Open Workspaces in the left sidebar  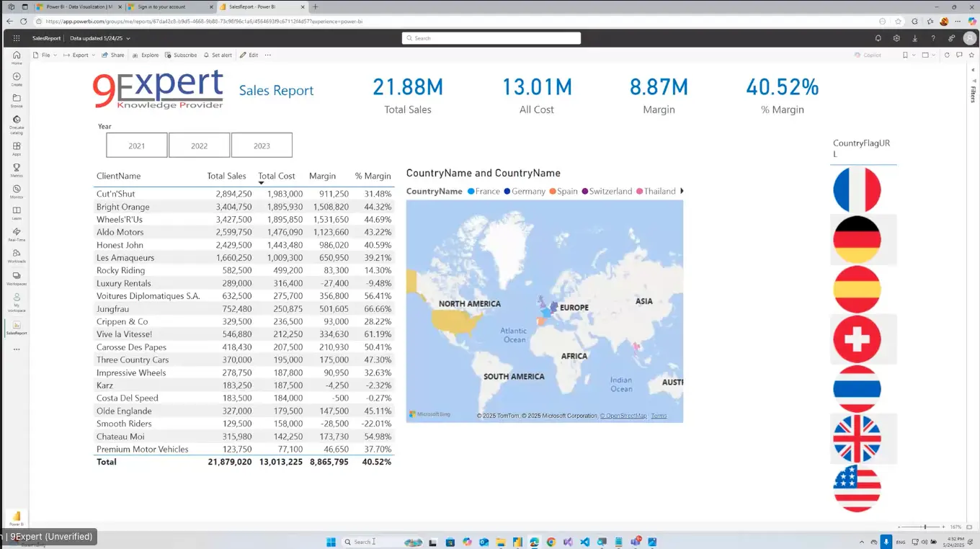tap(17, 278)
